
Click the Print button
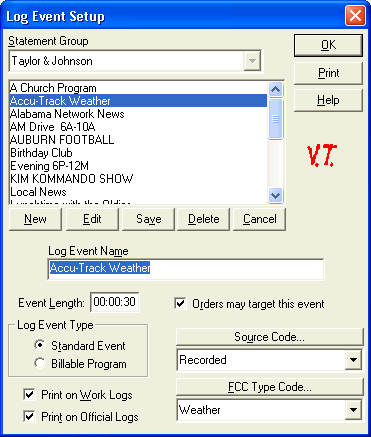(328, 73)
